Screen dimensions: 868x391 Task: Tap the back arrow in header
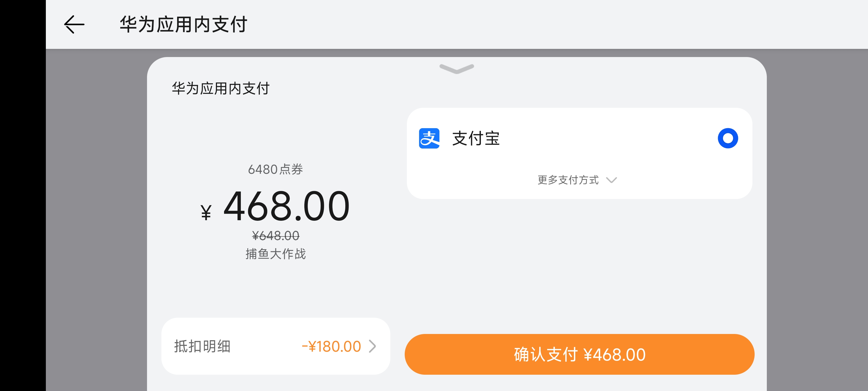click(74, 24)
